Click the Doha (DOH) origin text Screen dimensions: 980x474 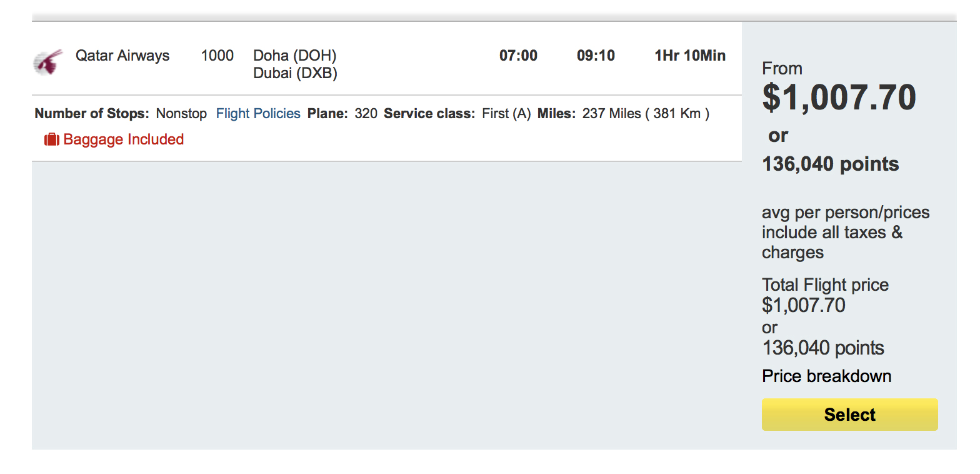pos(295,56)
